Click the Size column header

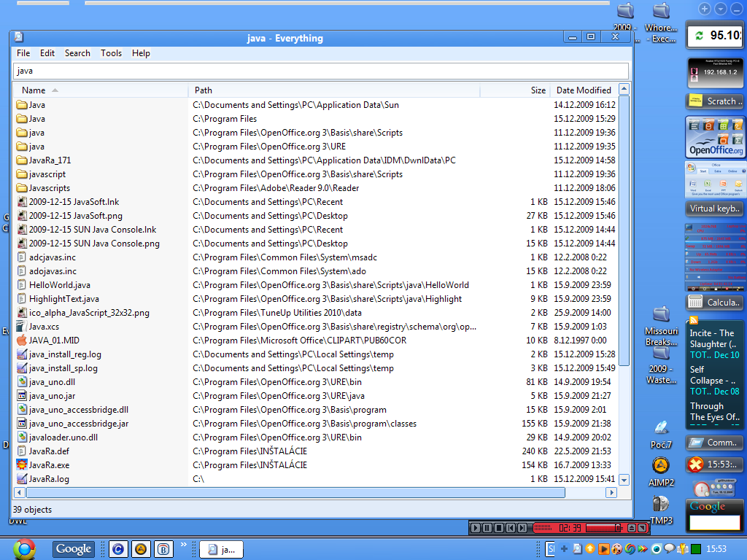538,90
